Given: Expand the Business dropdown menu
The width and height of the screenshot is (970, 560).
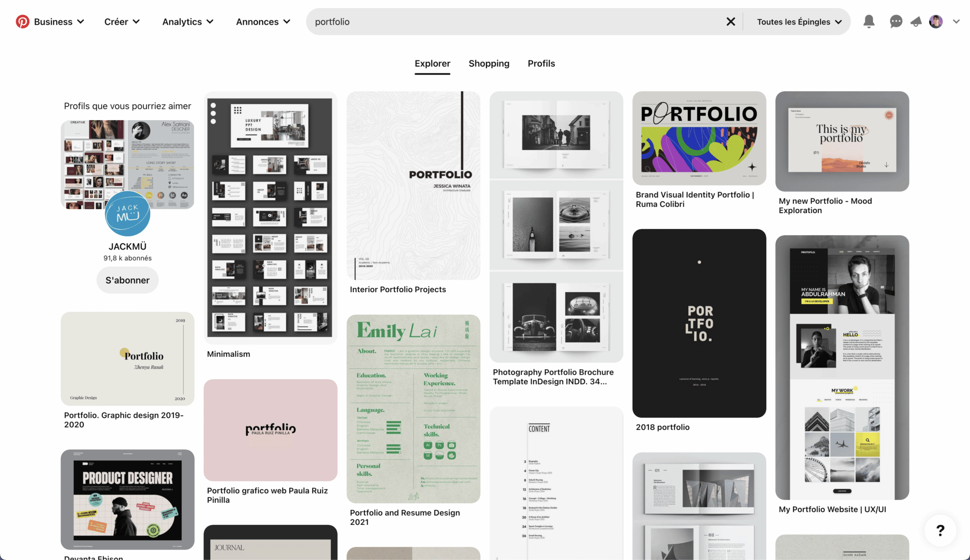Looking at the screenshot, I should 59,22.
